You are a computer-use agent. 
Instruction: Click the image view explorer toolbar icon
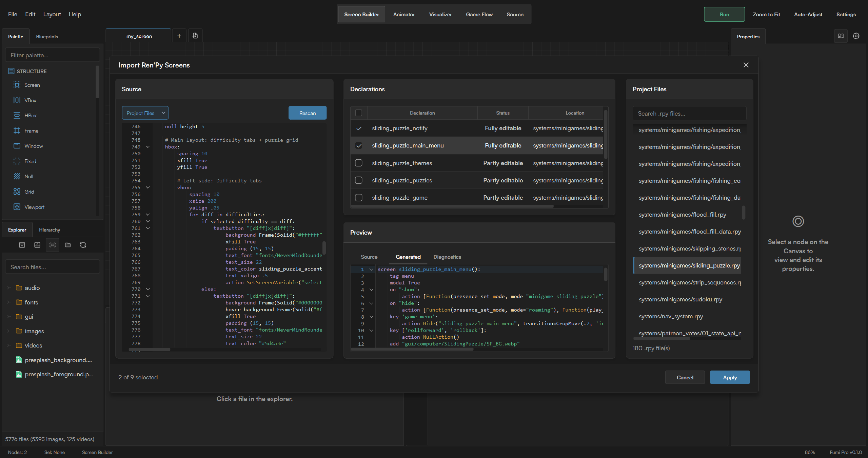[x=37, y=245]
